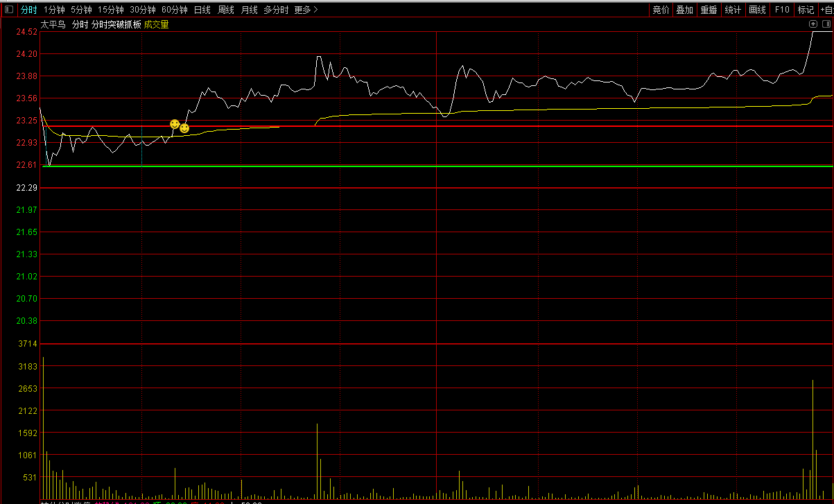Viewport: 834px width, 504px height.
Task: Click the second yellow smiley signal marker
Action: [x=184, y=128]
